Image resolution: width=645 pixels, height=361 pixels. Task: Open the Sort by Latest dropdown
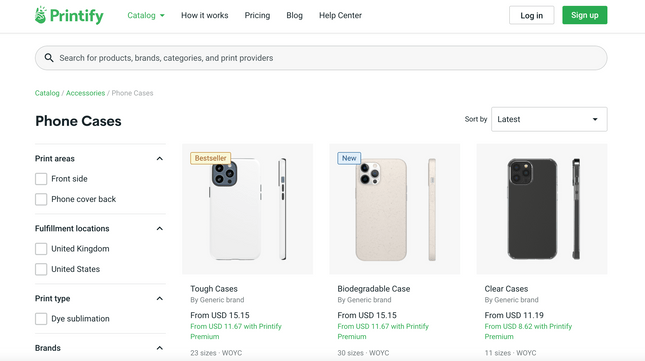pyautogui.click(x=549, y=119)
